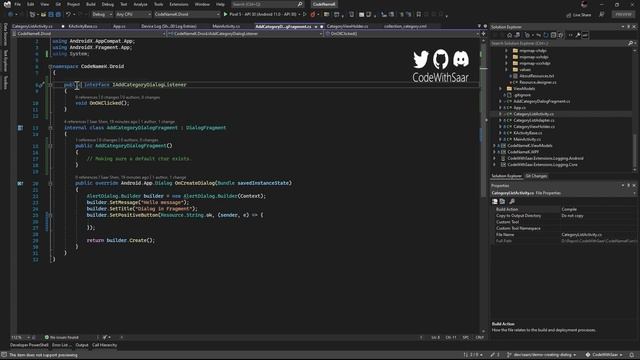
Task: Switch to the CategoryViewHolder.cs tab
Action: pos(347,26)
